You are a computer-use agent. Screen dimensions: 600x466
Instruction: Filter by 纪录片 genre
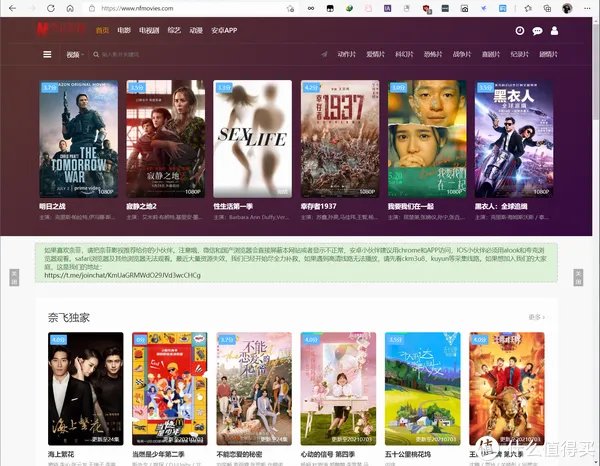pos(519,54)
